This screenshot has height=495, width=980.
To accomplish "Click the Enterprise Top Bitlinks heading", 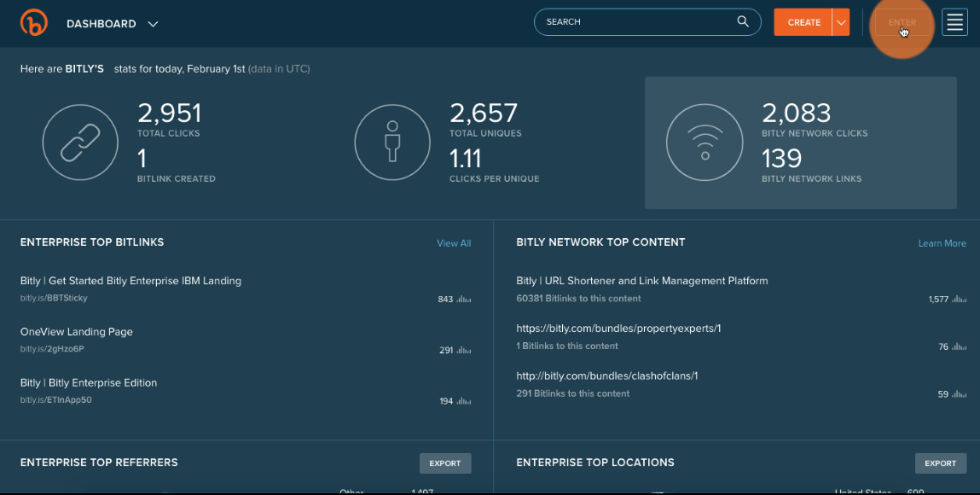I will [92, 242].
